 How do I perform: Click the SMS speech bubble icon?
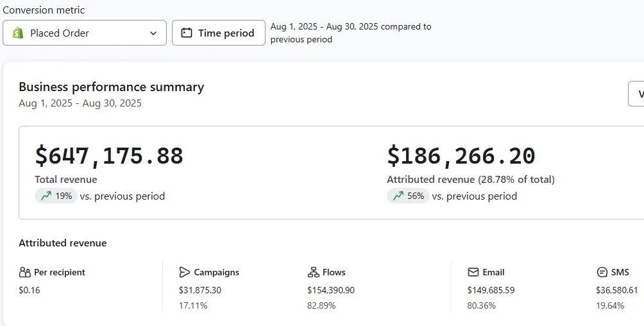[x=602, y=272]
